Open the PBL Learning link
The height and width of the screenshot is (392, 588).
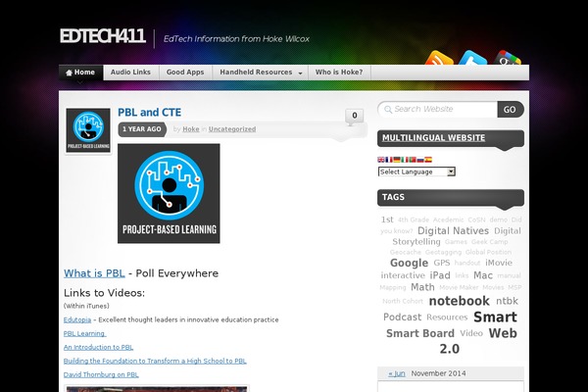(84, 333)
